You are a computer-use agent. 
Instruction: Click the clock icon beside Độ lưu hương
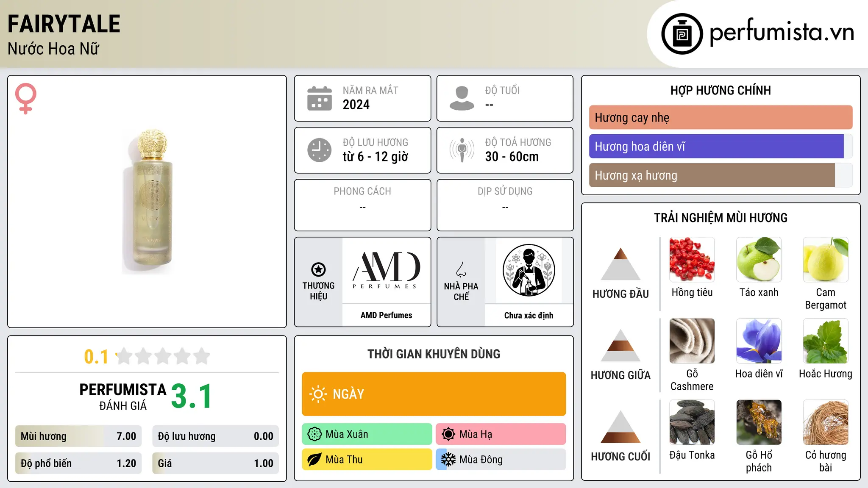[319, 150]
